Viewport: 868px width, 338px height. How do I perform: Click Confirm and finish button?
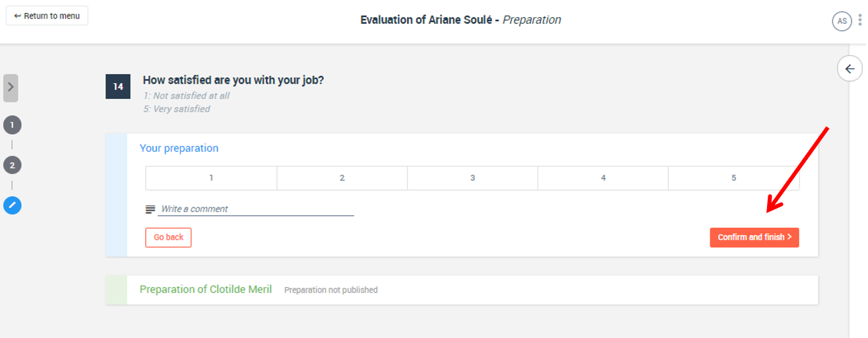pyautogui.click(x=754, y=238)
